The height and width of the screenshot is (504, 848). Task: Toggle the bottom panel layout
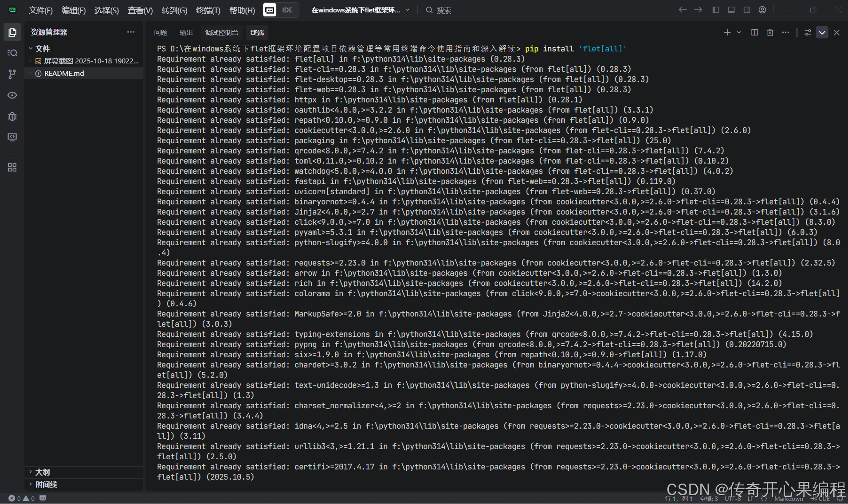click(731, 10)
